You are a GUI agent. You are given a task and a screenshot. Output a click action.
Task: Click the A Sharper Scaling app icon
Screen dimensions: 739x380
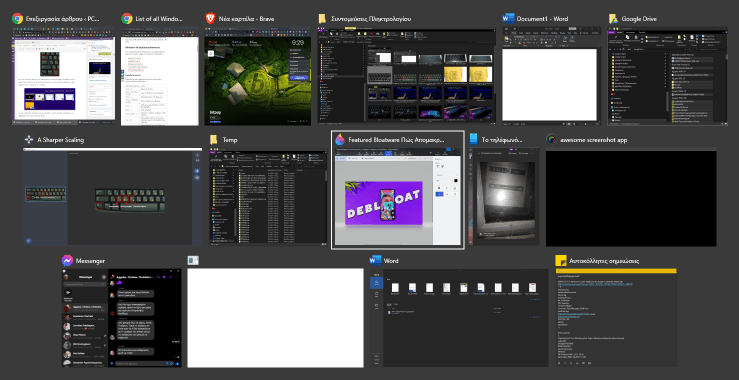point(29,140)
